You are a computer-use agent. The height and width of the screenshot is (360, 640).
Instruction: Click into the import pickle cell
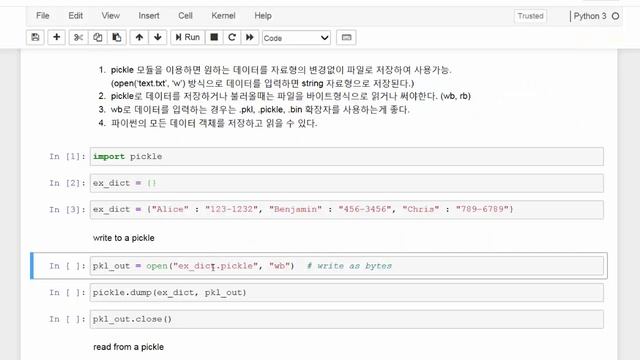click(x=347, y=157)
